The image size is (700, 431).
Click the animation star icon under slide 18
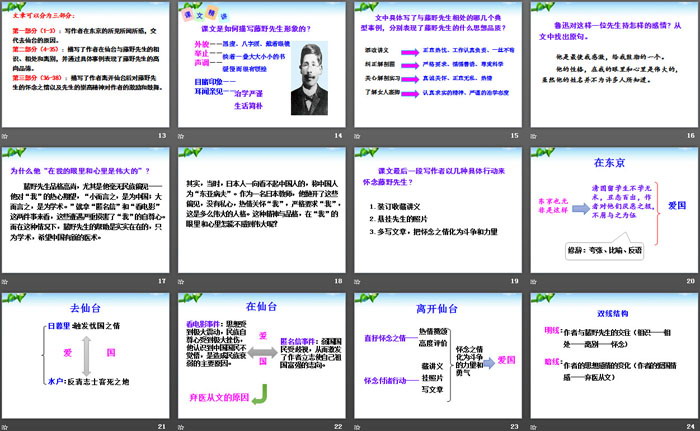click(x=181, y=282)
